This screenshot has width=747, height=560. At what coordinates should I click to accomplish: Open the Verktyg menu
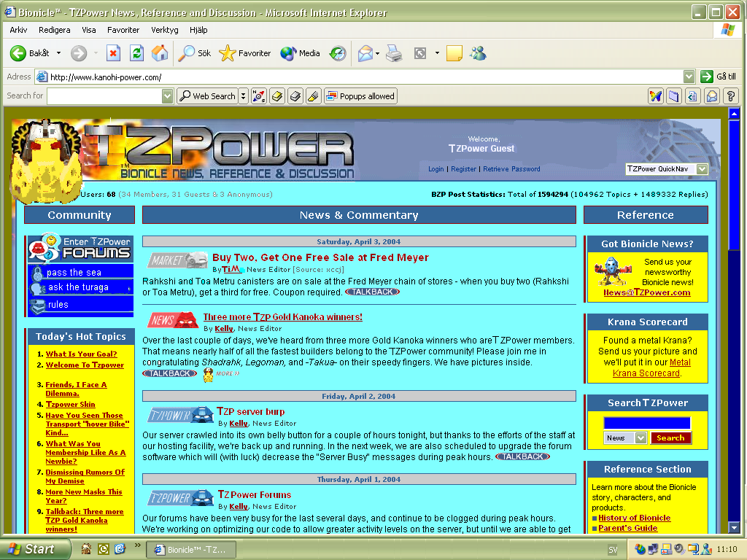pos(164,30)
